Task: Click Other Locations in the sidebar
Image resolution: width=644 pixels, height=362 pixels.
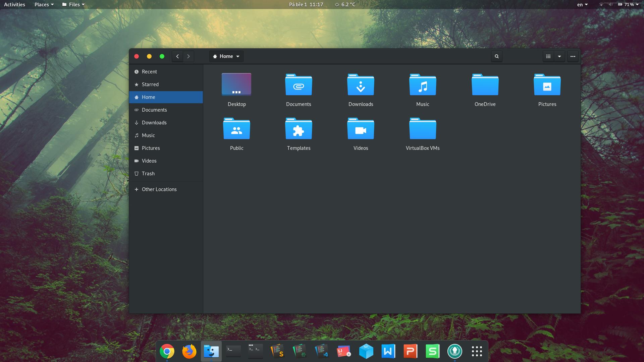Action: (159, 189)
